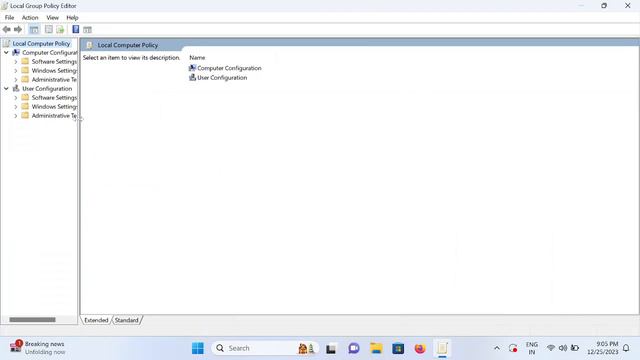Open clock showing 9:05 PM
640x360 pixels.
coord(603,348)
